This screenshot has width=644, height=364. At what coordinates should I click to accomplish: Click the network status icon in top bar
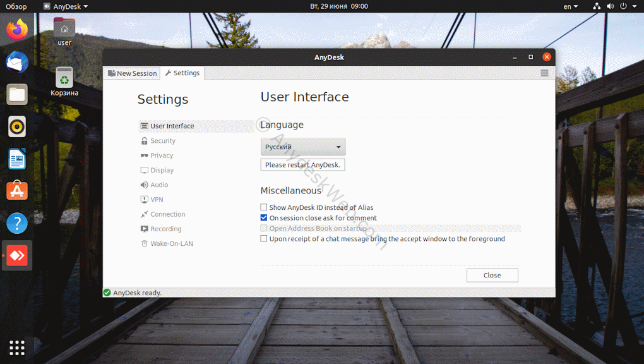pyautogui.click(x=597, y=6)
